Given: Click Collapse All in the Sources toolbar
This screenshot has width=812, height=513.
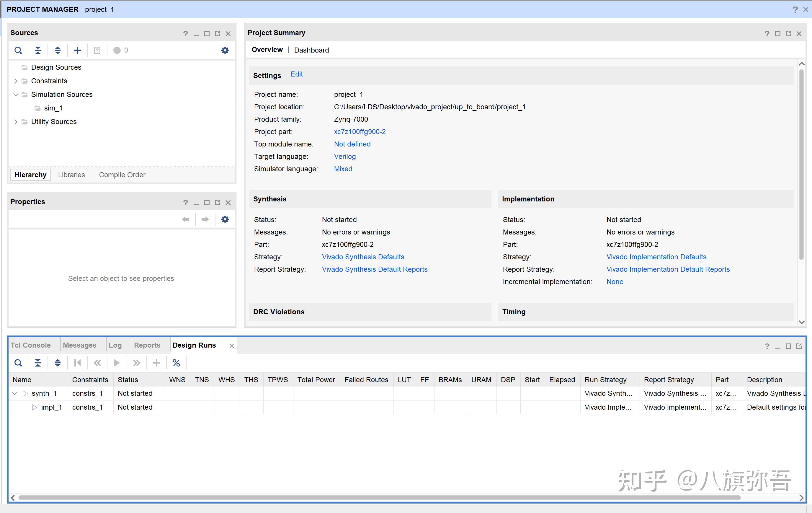Looking at the screenshot, I should [38, 50].
